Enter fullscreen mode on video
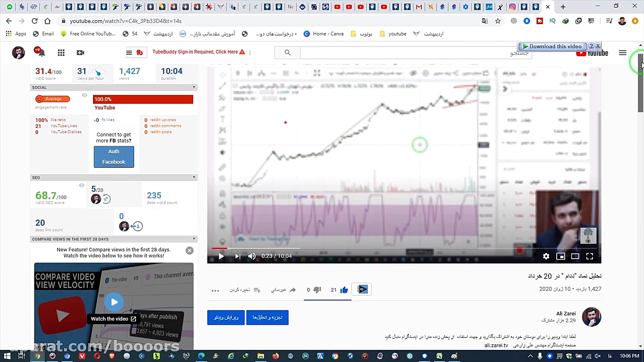Image resolution: width=644 pixels, height=362 pixels. [589, 256]
